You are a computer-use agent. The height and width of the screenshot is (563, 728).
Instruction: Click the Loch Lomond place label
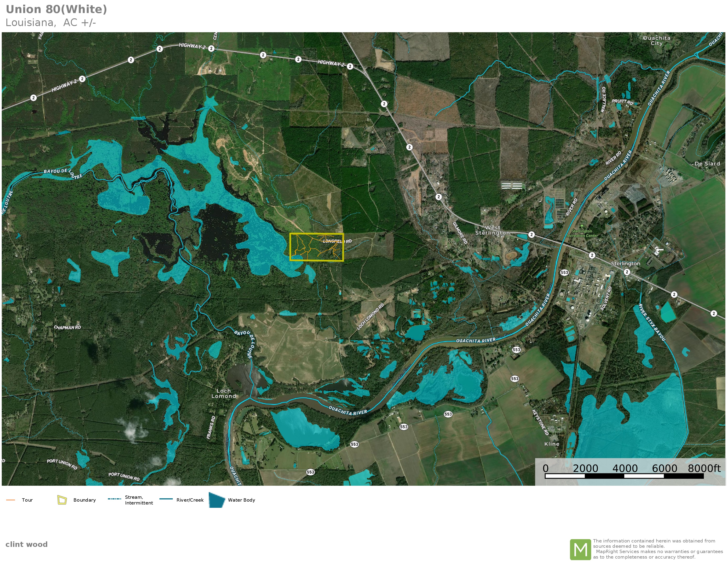[224, 394]
